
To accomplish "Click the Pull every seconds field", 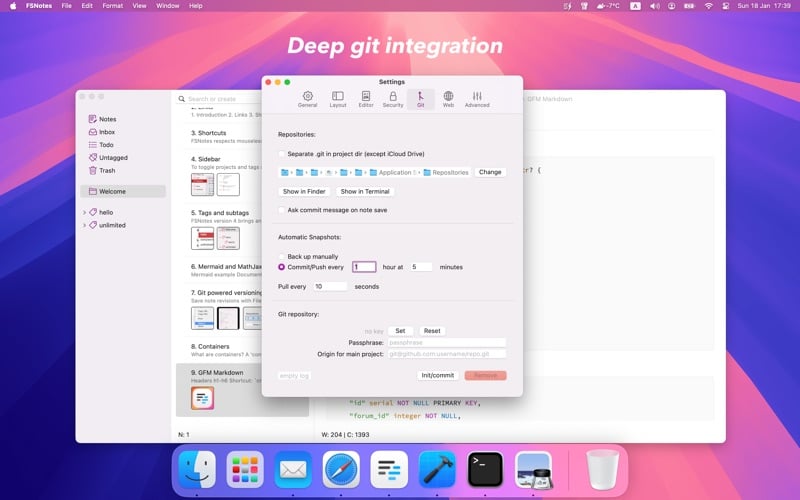I will coord(329,286).
